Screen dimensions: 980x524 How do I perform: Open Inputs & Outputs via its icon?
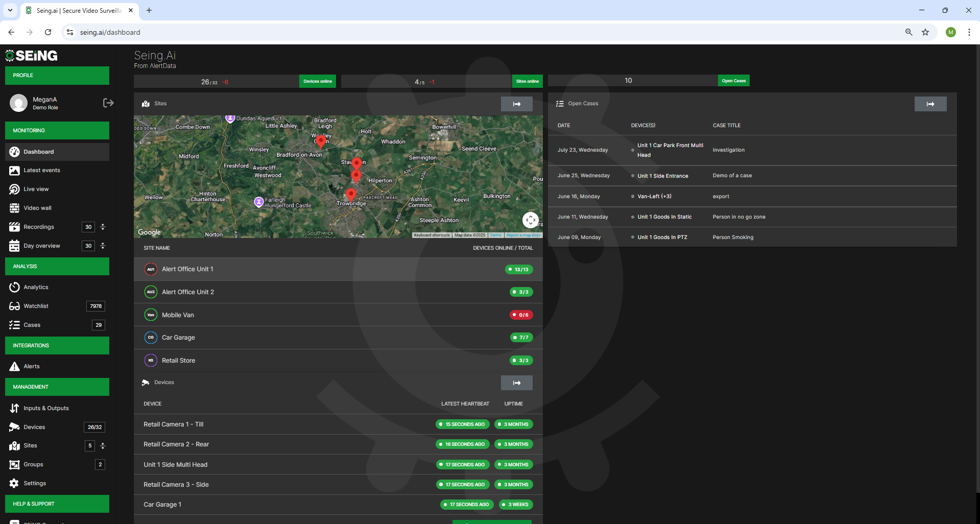(x=15, y=408)
